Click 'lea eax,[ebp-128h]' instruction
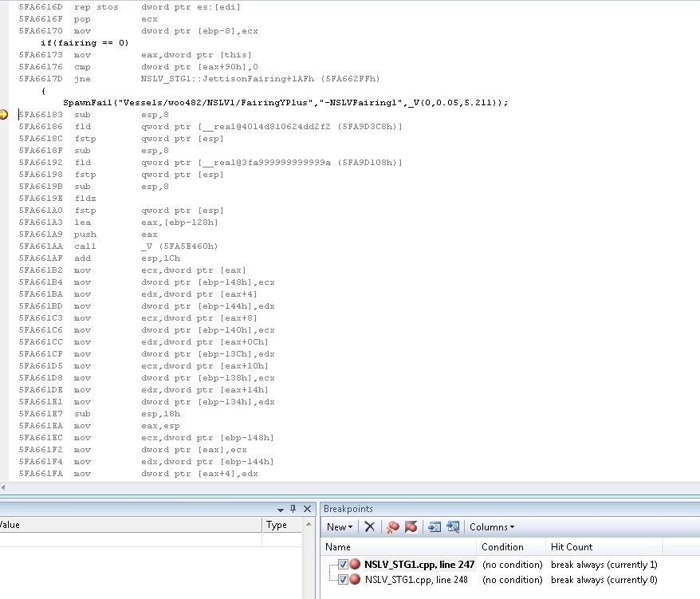 (x=118, y=223)
